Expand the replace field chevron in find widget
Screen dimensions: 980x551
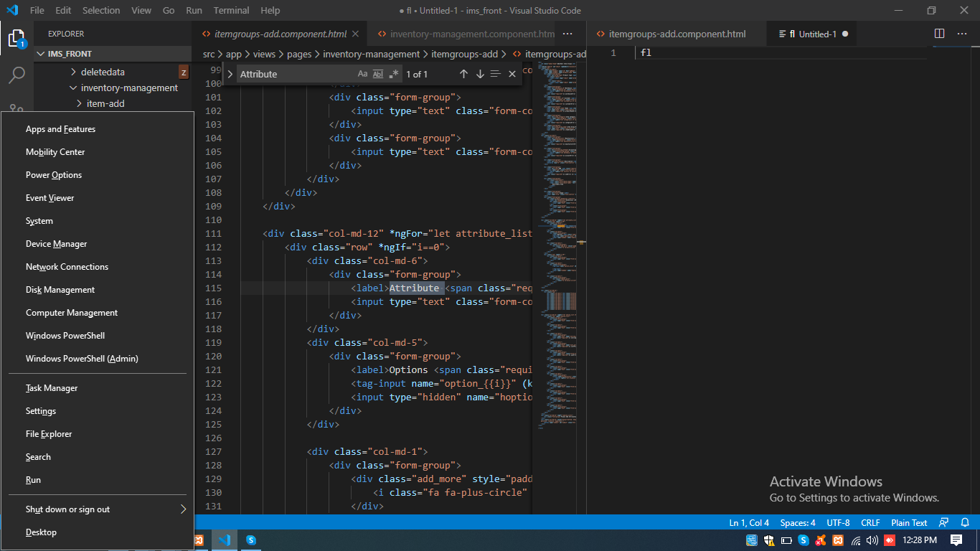click(230, 74)
